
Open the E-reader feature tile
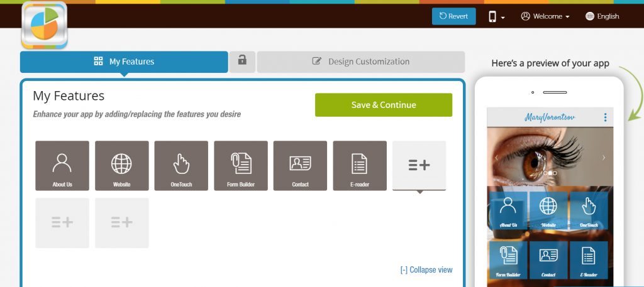(x=360, y=166)
